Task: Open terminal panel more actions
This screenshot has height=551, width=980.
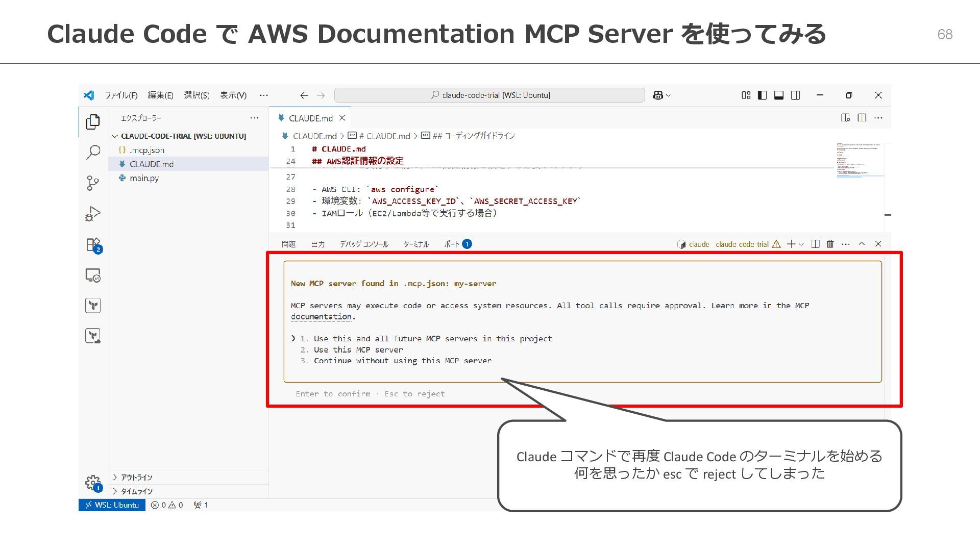Action: pyautogui.click(x=846, y=244)
